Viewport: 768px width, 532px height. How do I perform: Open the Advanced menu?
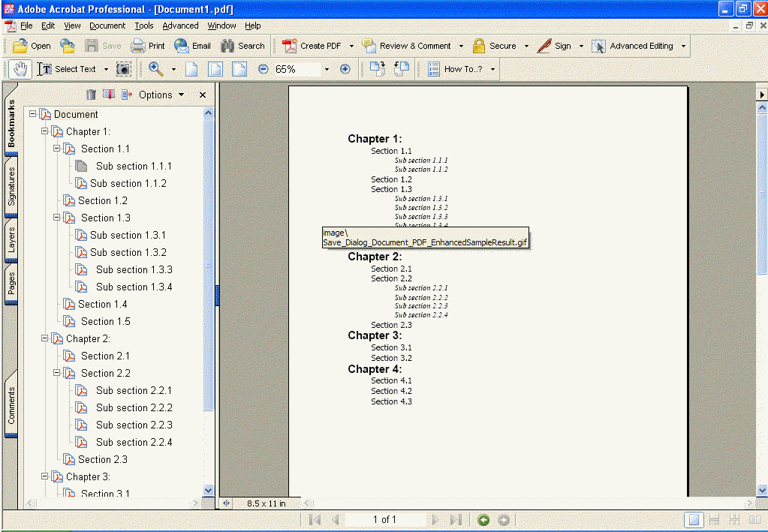(x=180, y=25)
